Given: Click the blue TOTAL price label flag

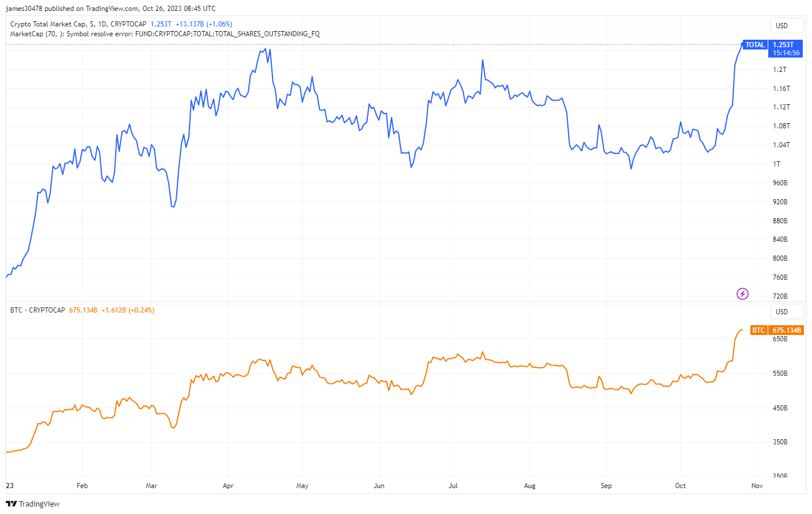Looking at the screenshot, I should point(754,45).
